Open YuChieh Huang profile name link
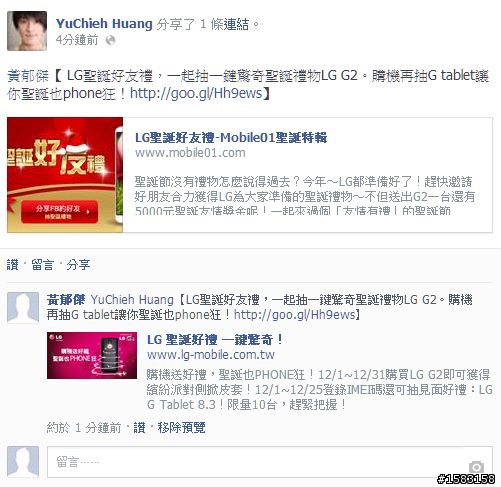Screen dimensions: 501x487 104,24
